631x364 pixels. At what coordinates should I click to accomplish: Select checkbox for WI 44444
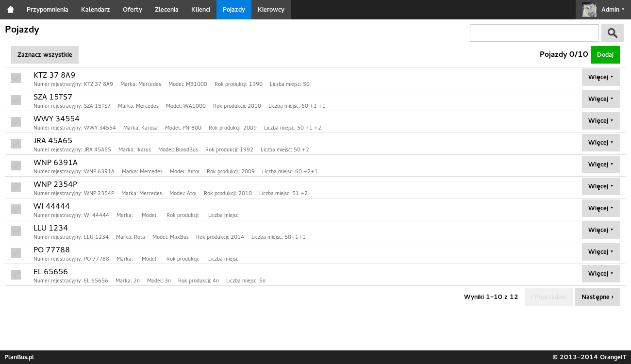[16, 209]
